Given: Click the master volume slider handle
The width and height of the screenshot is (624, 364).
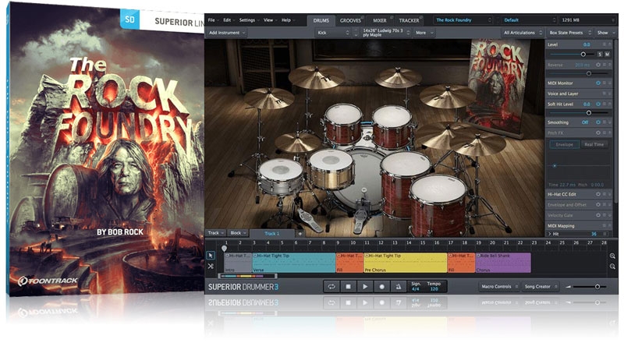Looking at the screenshot, I should coord(597,287).
